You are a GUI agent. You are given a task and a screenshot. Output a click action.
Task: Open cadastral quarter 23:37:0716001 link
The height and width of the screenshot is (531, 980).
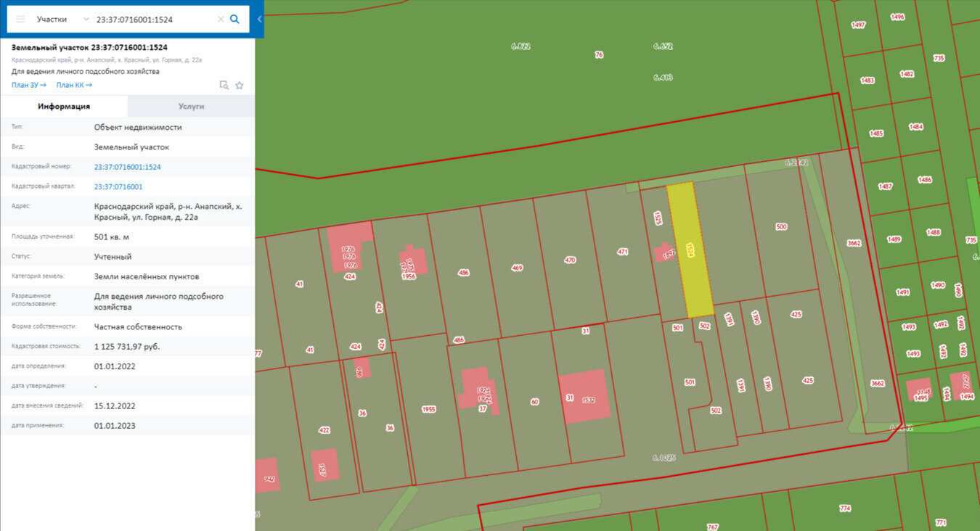118,186
